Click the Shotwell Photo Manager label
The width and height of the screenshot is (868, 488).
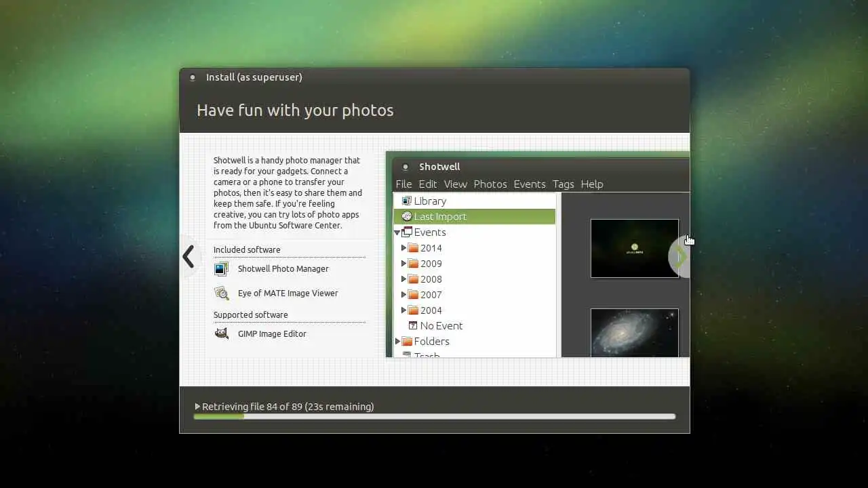coord(283,269)
